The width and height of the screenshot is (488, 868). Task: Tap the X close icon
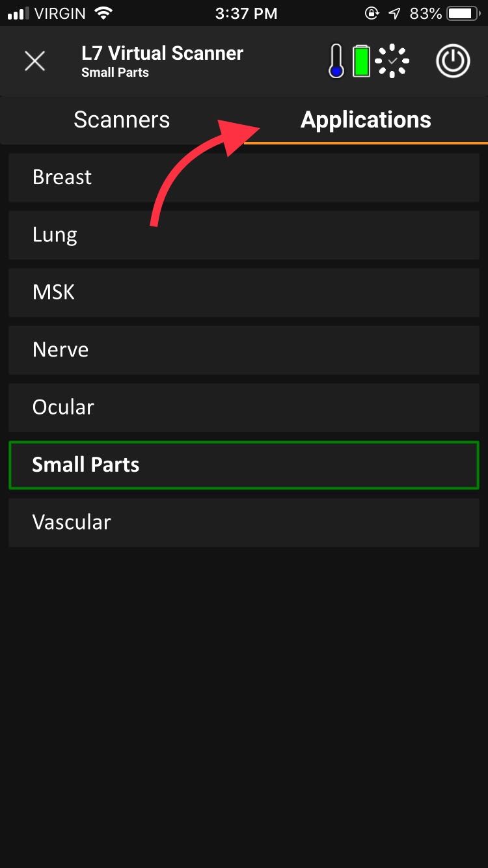coord(34,61)
